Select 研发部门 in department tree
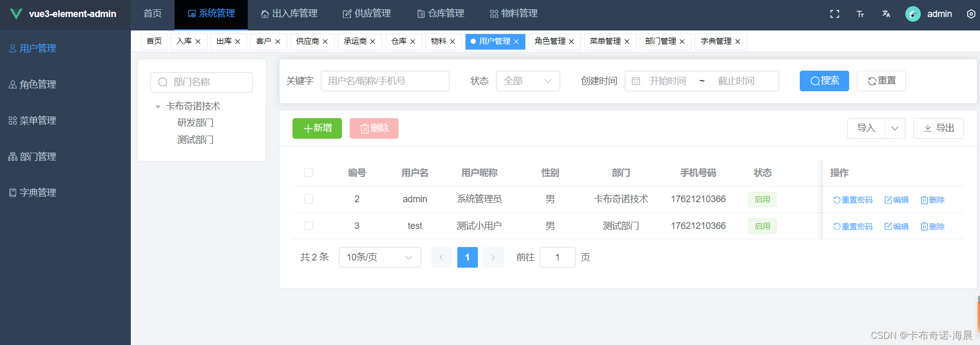Screen dimensions: 980x345 click(195, 123)
